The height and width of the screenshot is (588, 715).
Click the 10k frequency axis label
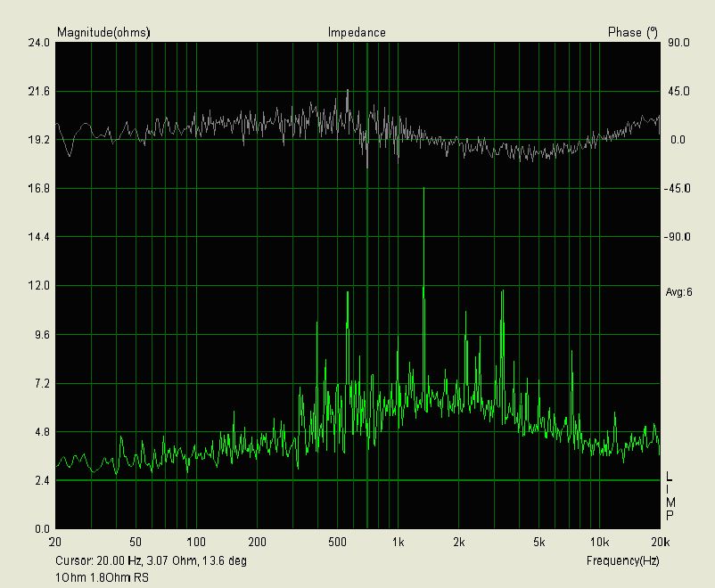[x=600, y=542]
